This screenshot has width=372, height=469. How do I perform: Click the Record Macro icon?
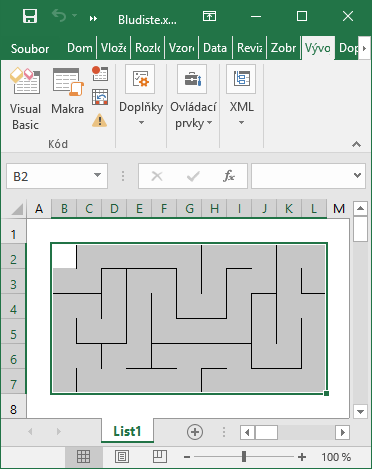[100, 74]
